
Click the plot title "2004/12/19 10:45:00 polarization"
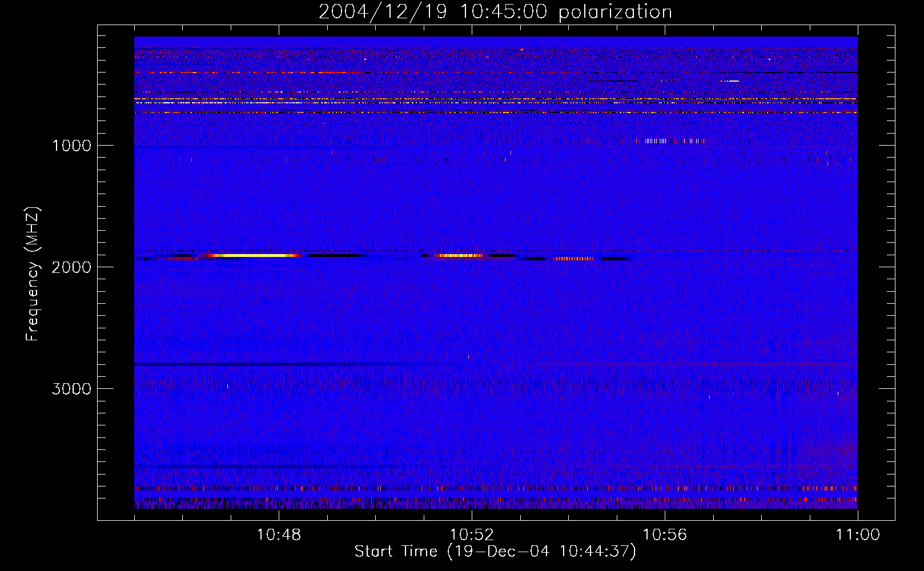pyautogui.click(x=495, y=11)
